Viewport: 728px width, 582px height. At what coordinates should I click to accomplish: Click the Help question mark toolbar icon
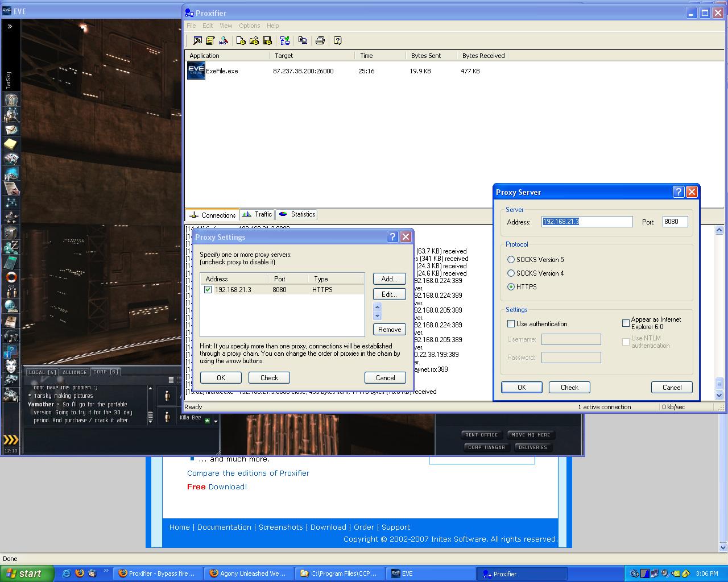pyautogui.click(x=338, y=40)
